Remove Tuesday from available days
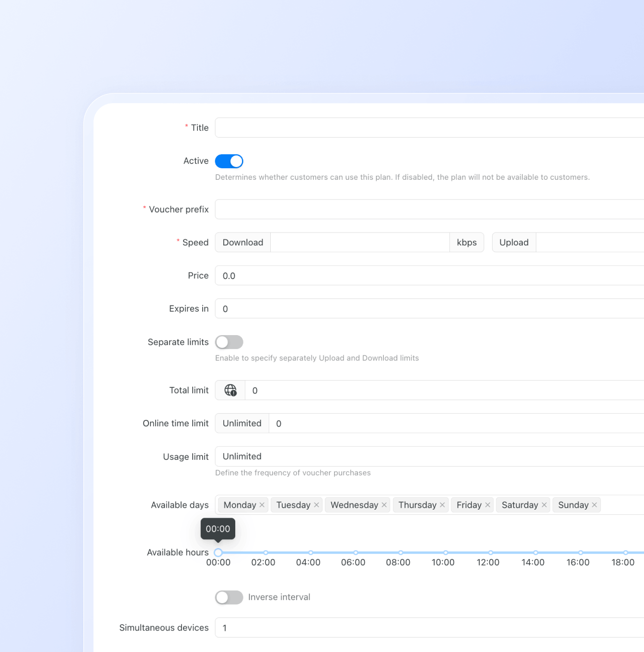The image size is (644, 652). (316, 505)
